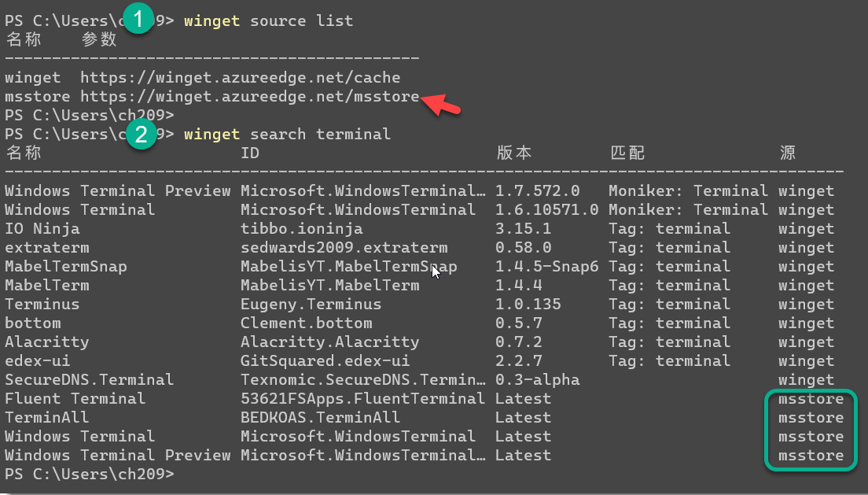The width and height of the screenshot is (868, 495).
Task: Click "Latest" in the Fluent Terminal row
Action: click(523, 398)
